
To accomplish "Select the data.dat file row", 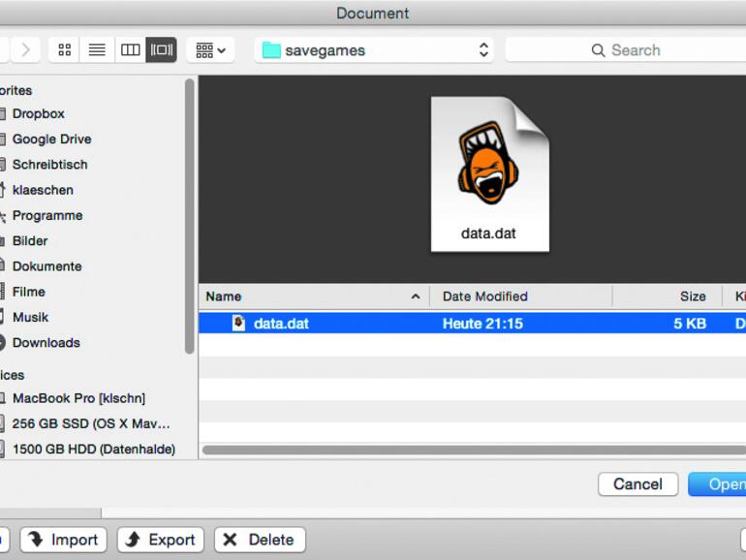I will (x=473, y=324).
